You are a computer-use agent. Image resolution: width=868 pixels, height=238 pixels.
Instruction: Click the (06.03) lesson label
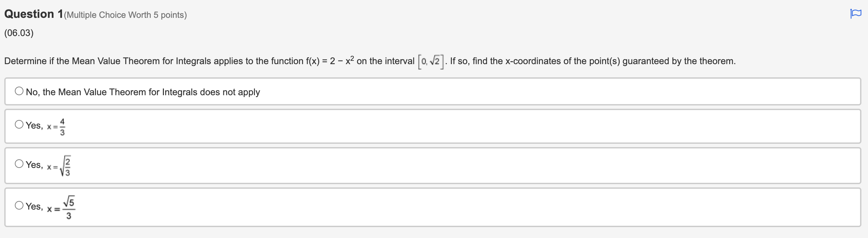point(18,33)
